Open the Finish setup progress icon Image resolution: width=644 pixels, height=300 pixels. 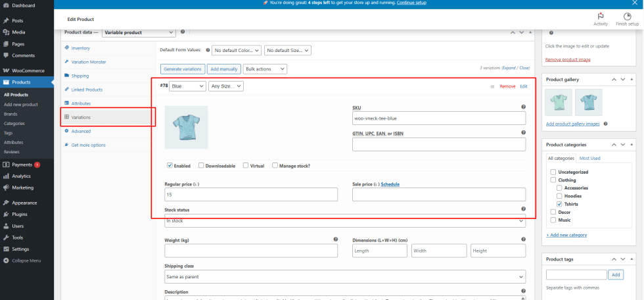coord(627,16)
